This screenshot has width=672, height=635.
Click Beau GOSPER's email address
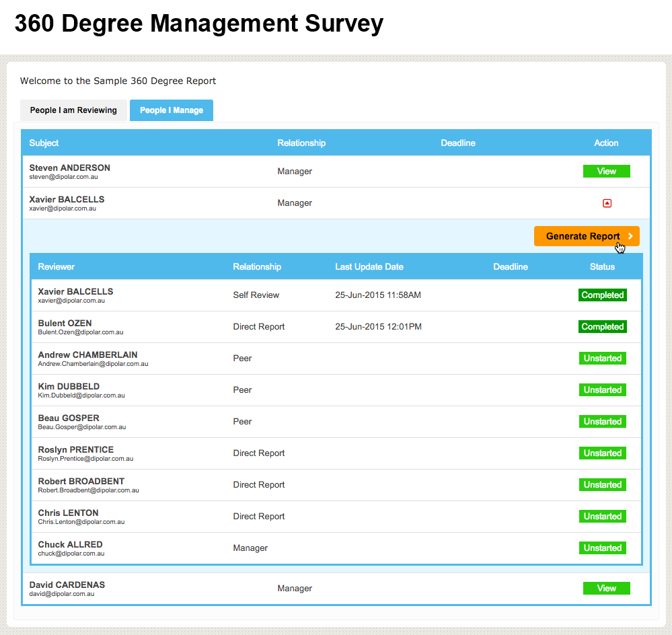81,426
